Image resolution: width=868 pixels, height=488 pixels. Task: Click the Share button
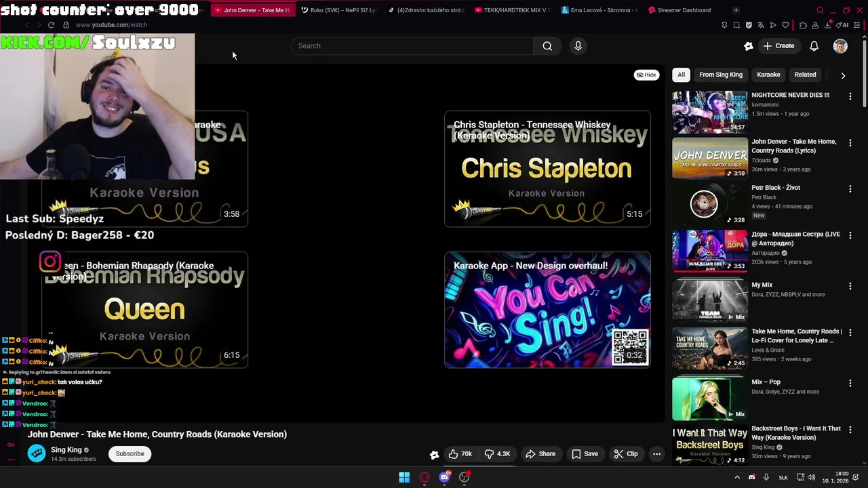click(x=540, y=454)
